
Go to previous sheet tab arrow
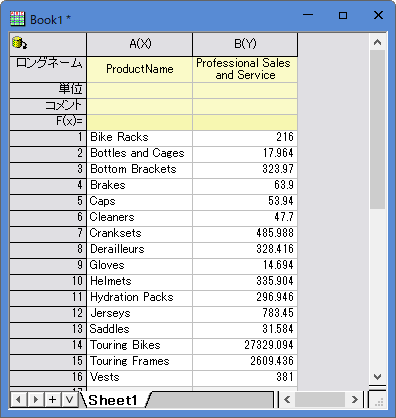pyautogui.click(x=18, y=399)
